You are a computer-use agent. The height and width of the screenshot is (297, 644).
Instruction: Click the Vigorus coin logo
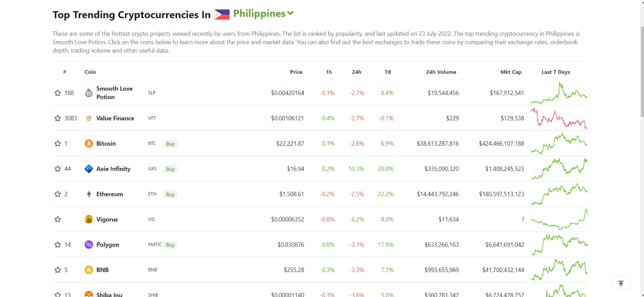point(89,219)
